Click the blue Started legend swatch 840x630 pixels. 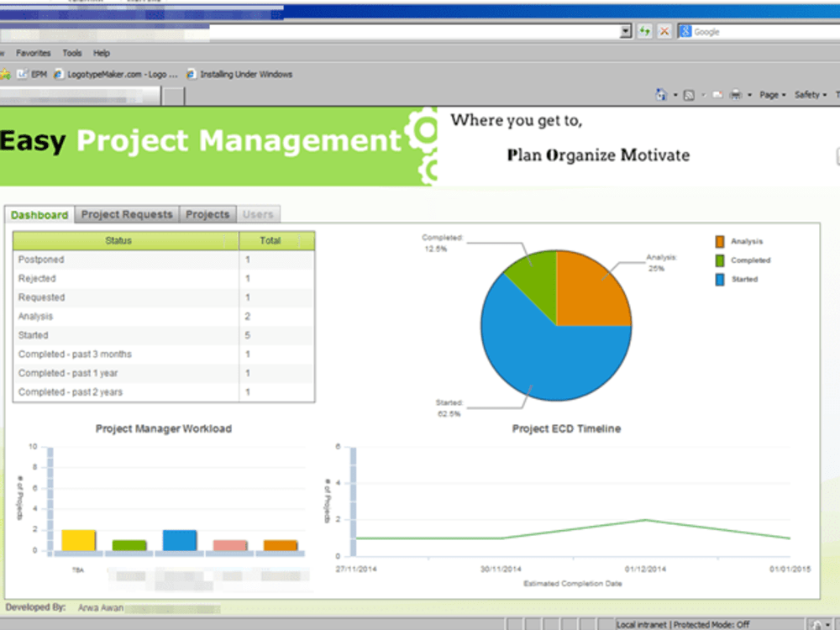click(720, 279)
